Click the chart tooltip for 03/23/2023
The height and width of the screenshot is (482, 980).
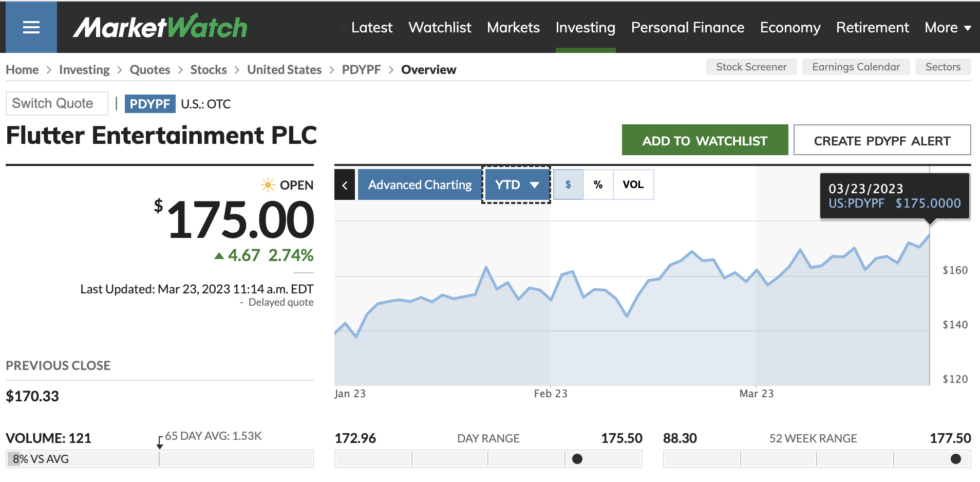pyautogui.click(x=894, y=196)
